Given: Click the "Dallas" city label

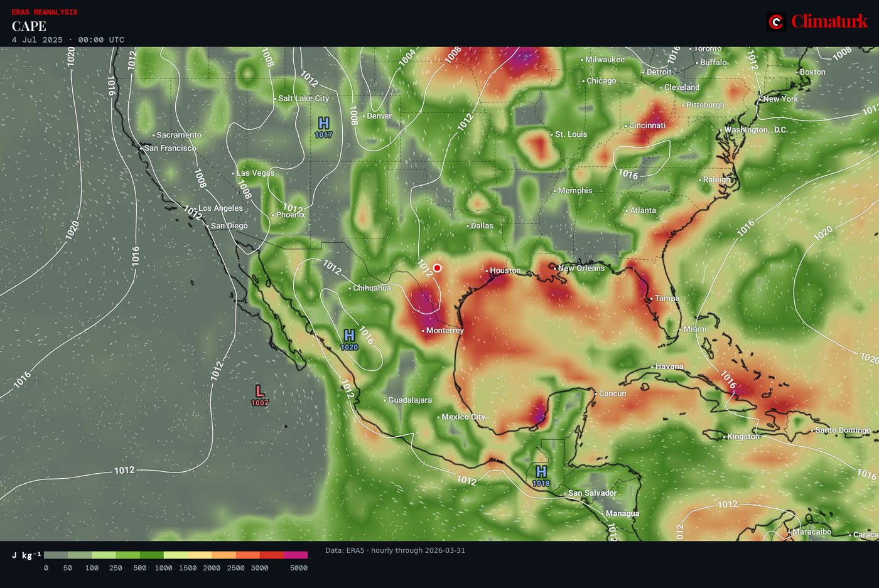Looking at the screenshot, I should click(x=482, y=226).
